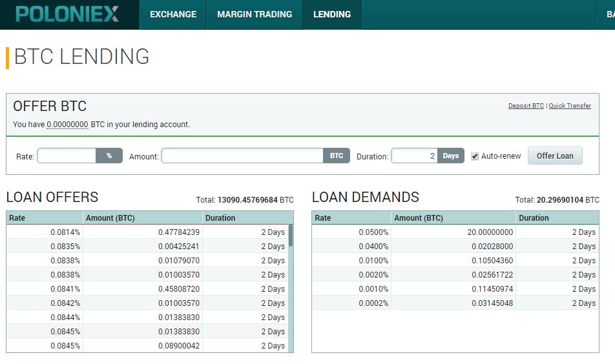
Task: Toggle the Auto-renew checkbox
Action: coord(475,156)
